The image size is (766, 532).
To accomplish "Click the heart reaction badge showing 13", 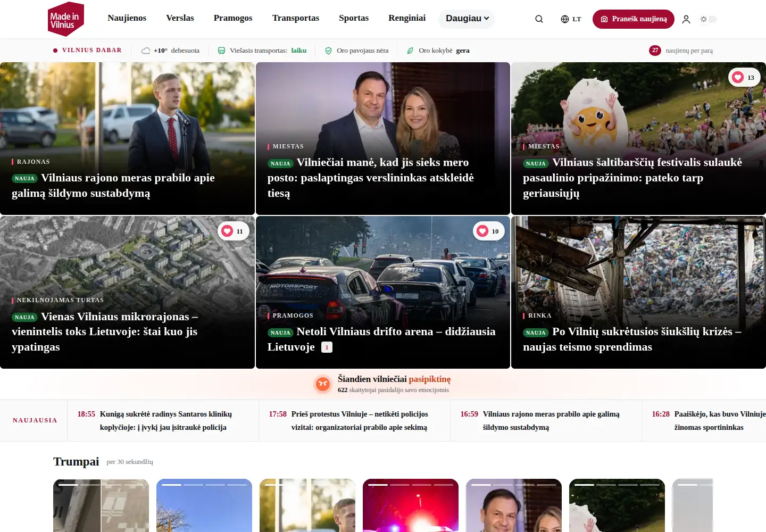I will pyautogui.click(x=744, y=78).
